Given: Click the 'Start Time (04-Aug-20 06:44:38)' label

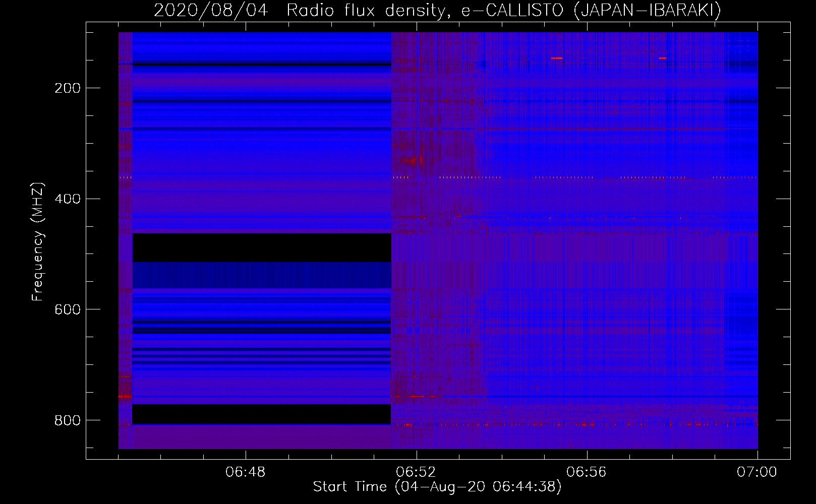Looking at the screenshot, I should click(437, 487).
